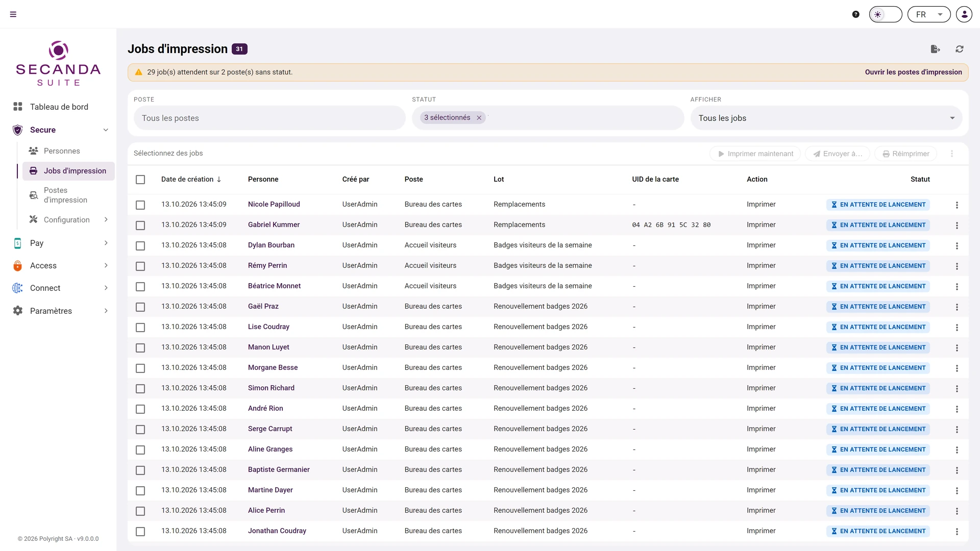This screenshot has height=551, width=980.
Task: Open Postes d'impression sidebar item
Action: pyautogui.click(x=65, y=195)
